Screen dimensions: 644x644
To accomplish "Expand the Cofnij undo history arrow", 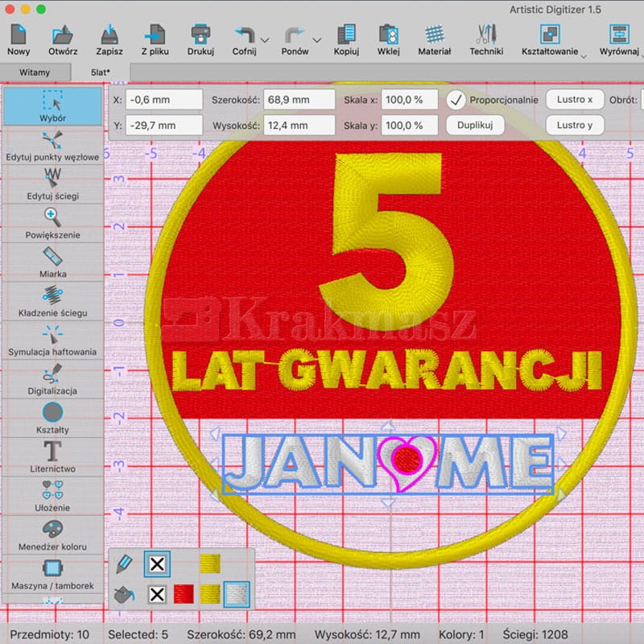I will click(265, 39).
